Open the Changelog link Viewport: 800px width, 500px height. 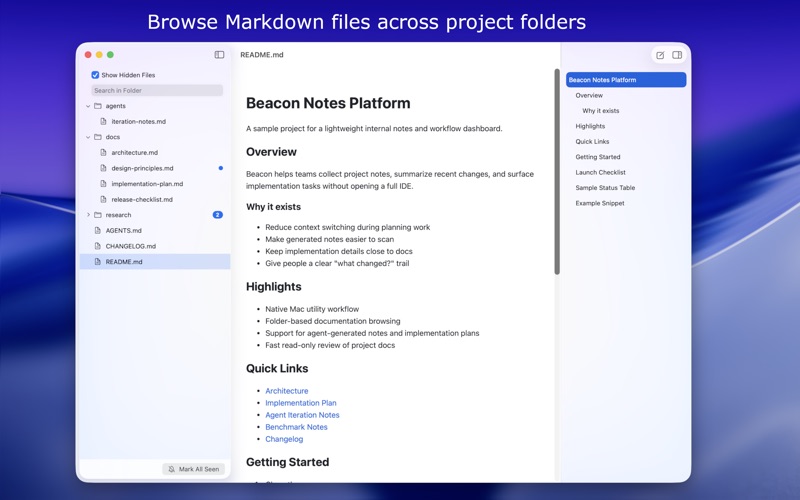tap(284, 439)
